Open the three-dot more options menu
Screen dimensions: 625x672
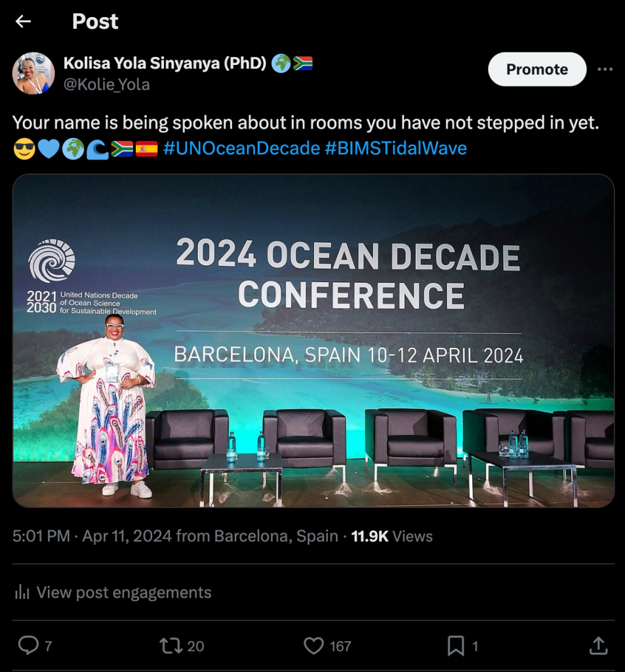point(605,70)
